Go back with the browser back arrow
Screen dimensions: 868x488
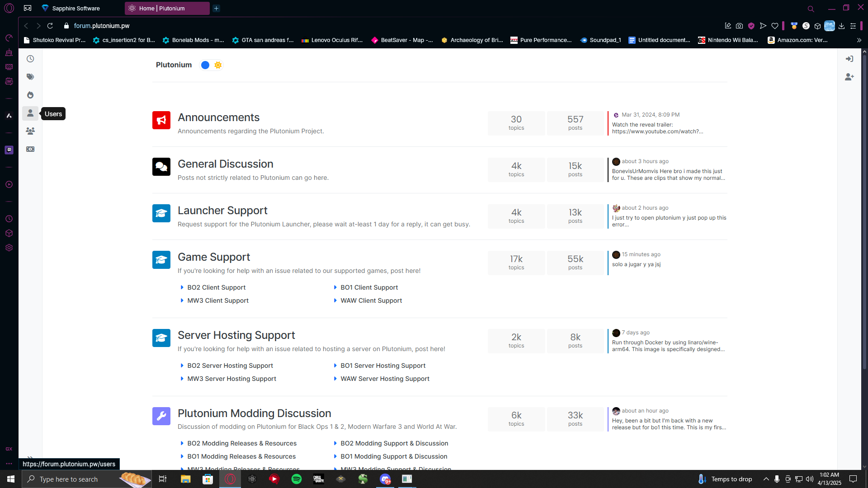[26, 26]
